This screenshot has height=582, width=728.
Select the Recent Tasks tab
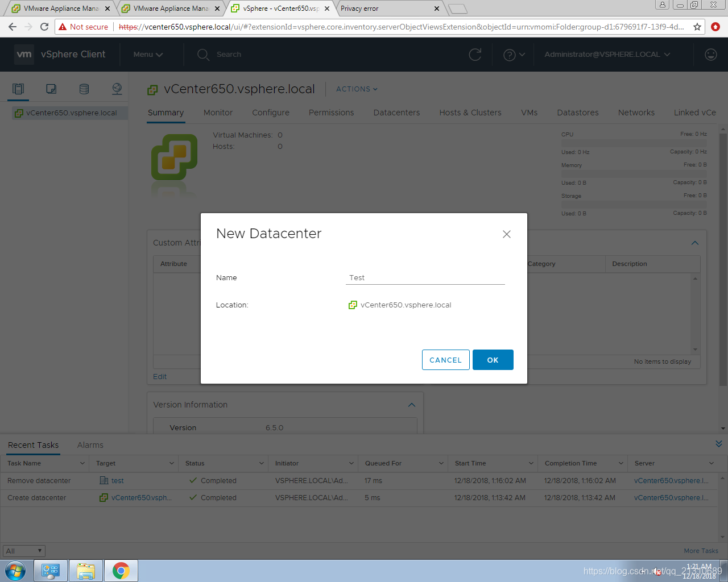33,445
